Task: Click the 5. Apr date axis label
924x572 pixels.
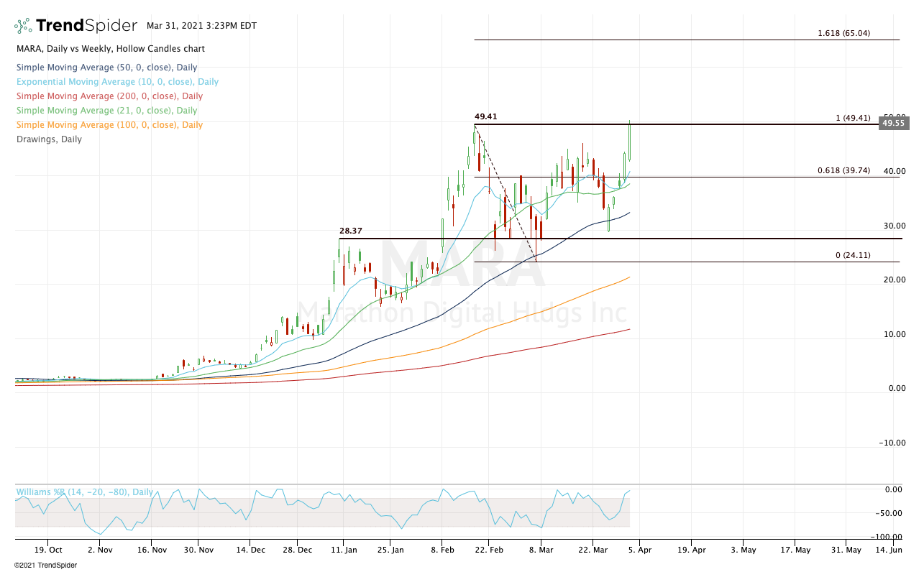Action: [639, 550]
